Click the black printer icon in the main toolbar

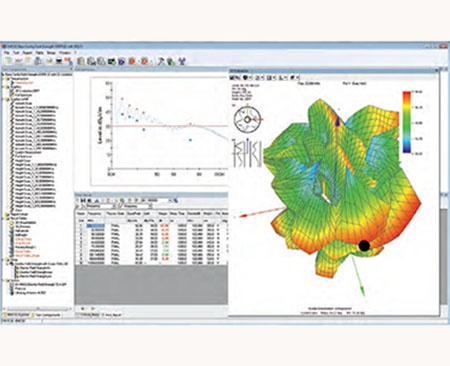pyautogui.click(x=59, y=61)
